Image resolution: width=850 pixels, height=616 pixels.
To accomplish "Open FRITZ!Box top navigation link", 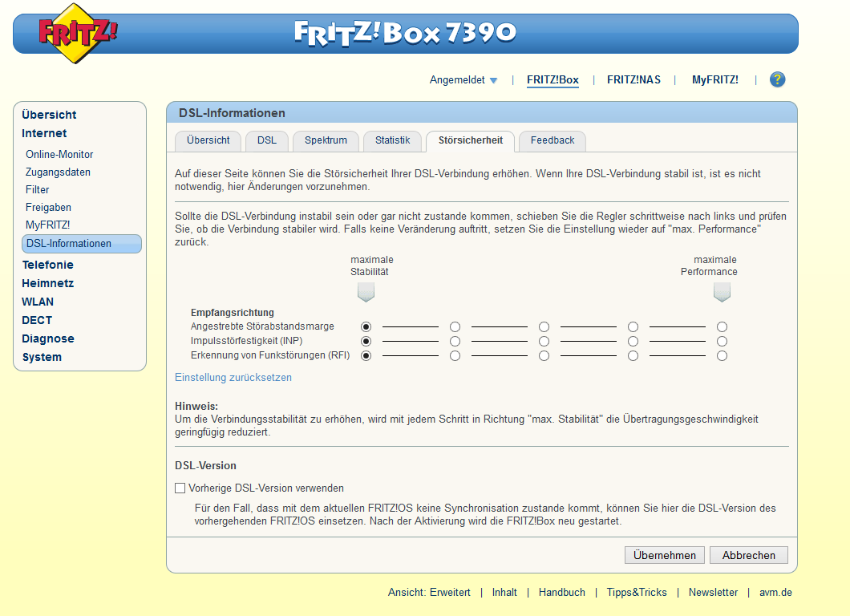I will pyautogui.click(x=552, y=80).
